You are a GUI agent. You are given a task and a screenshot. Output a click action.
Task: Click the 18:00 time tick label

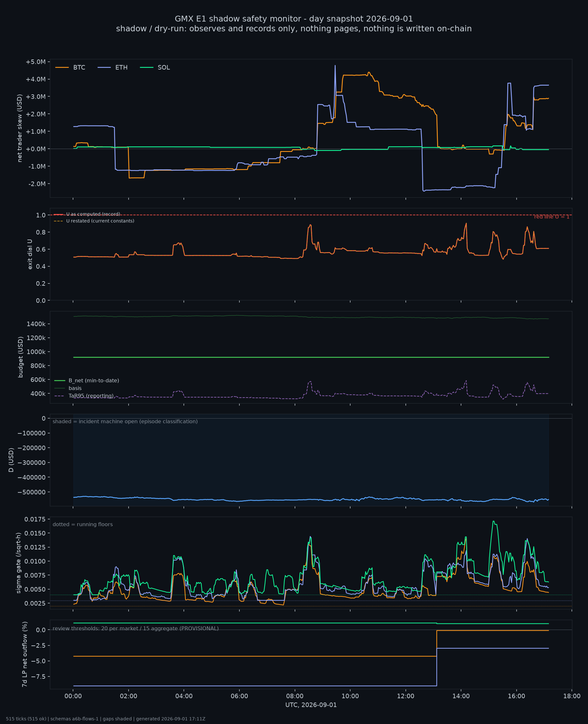coord(572,696)
